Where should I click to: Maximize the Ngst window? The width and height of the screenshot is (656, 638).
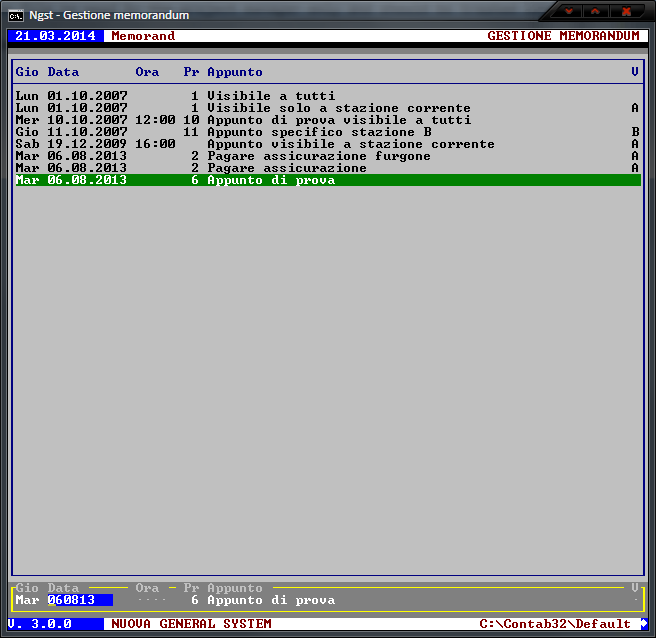[x=597, y=12]
